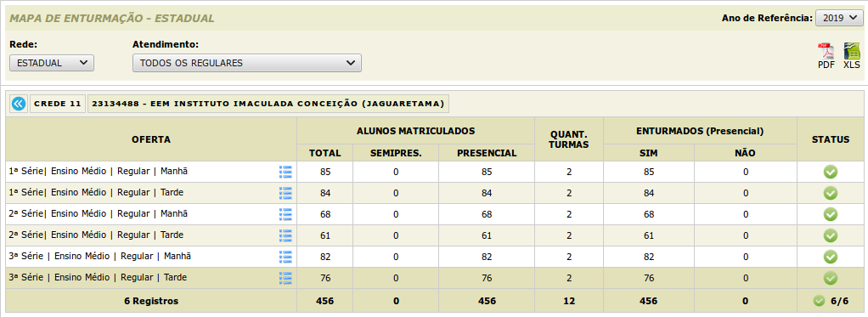The height and width of the screenshot is (317, 868).
Task: Click status checkmark for 2ª Série Tarde
Action: tap(831, 235)
